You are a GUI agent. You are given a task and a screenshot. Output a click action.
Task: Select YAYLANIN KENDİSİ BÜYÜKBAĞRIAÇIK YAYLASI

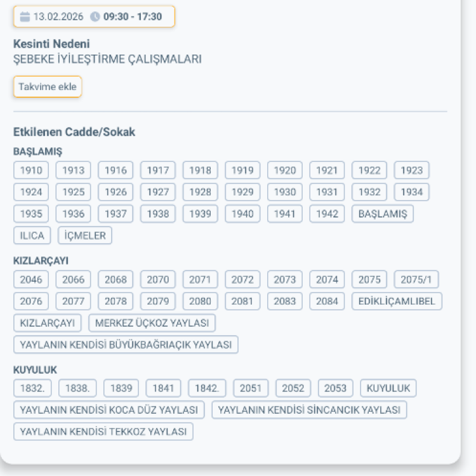[x=126, y=345]
